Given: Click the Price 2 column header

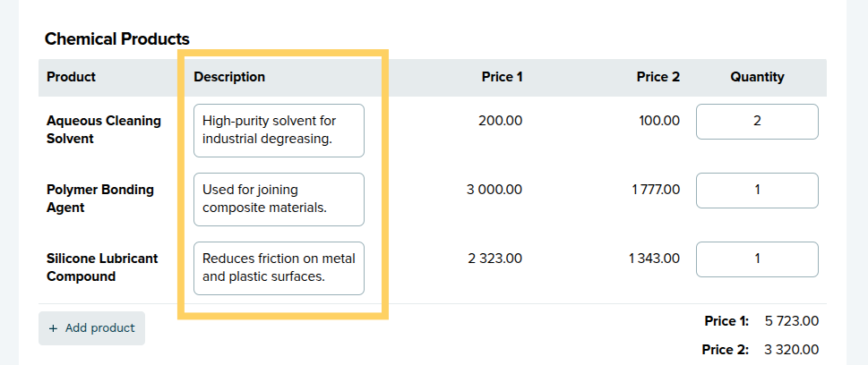Looking at the screenshot, I should (657, 77).
